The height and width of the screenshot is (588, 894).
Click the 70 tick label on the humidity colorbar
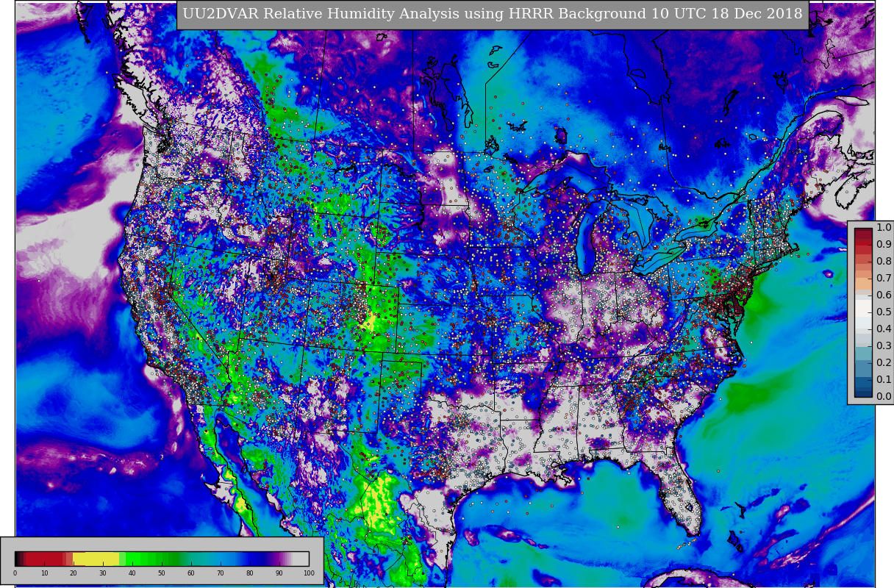point(221,573)
